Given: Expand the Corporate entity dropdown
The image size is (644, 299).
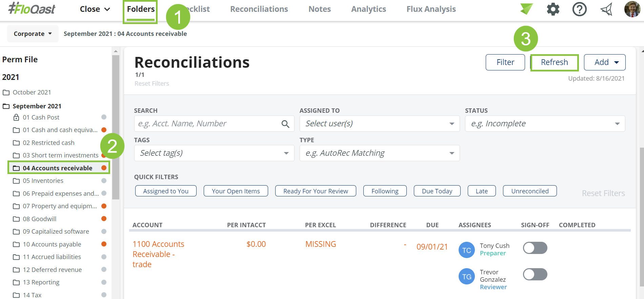Looking at the screenshot, I should click(x=33, y=34).
